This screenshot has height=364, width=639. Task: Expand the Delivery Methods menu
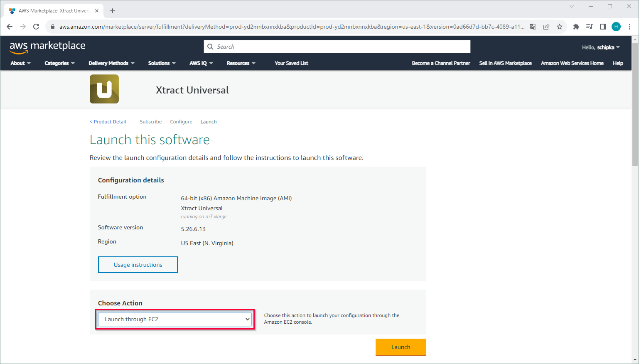[x=111, y=63]
